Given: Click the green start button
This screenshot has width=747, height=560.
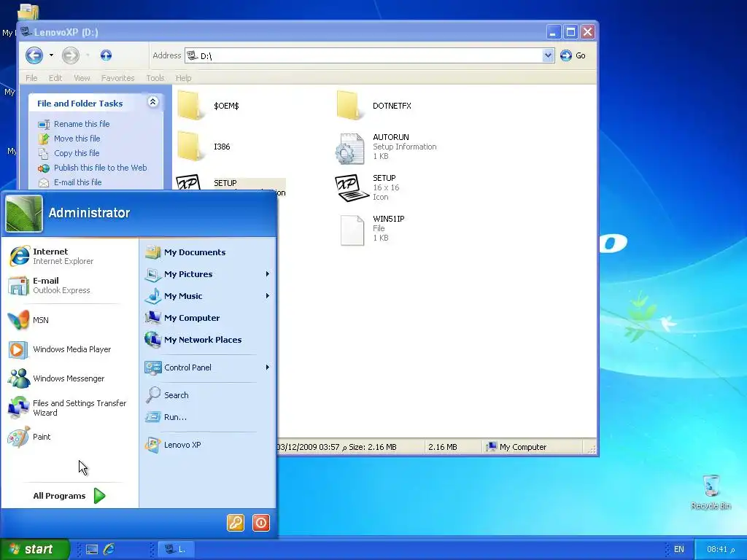Looking at the screenshot, I should tap(34, 549).
